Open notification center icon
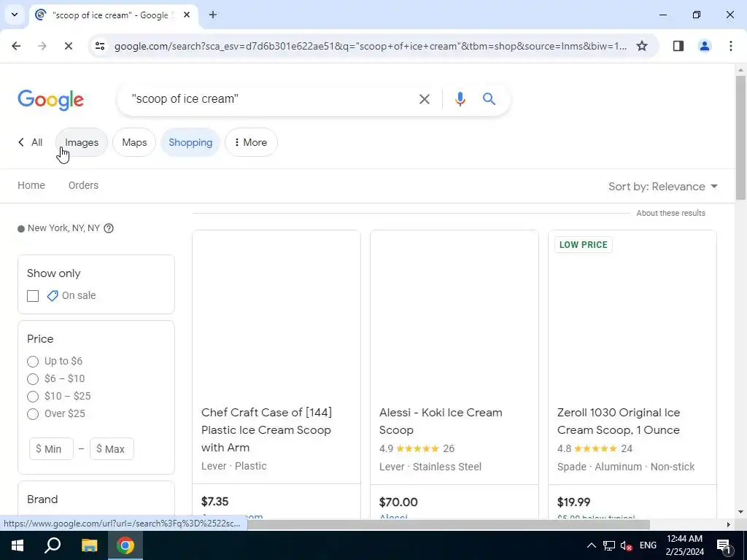 click(x=724, y=545)
